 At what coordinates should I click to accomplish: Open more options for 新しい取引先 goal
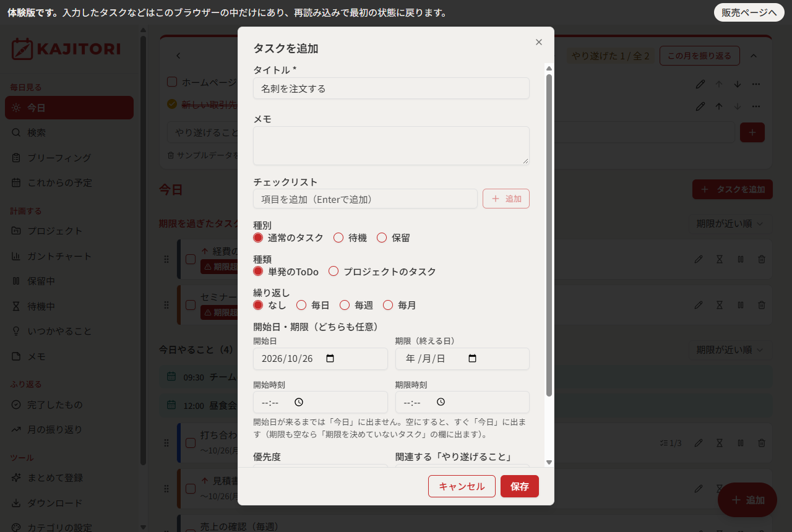(x=755, y=106)
